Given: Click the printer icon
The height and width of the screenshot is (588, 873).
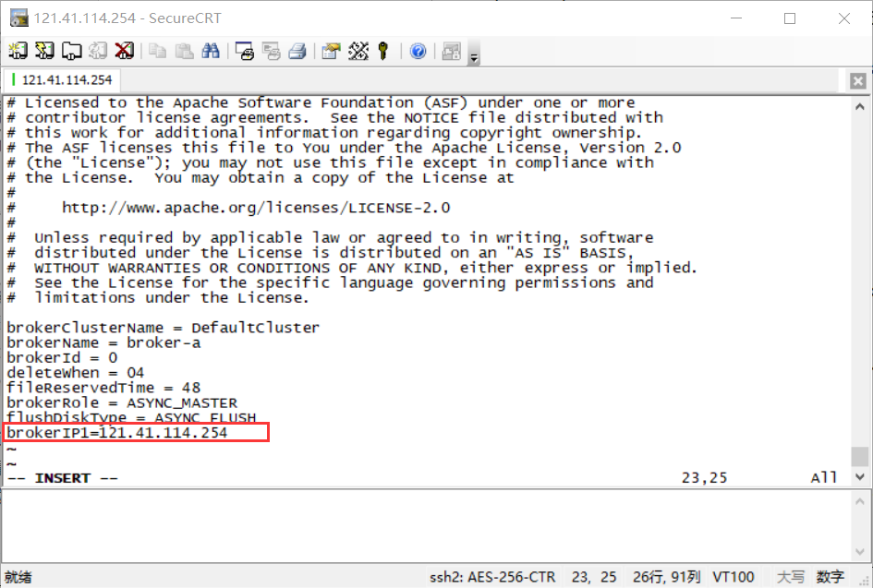Looking at the screenshot, I should tap(297, 51).
